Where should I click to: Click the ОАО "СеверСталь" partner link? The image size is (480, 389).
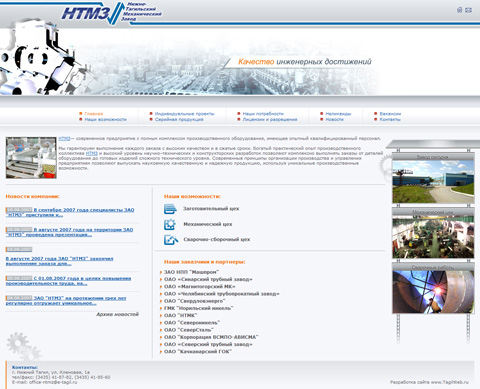[189, 330]
